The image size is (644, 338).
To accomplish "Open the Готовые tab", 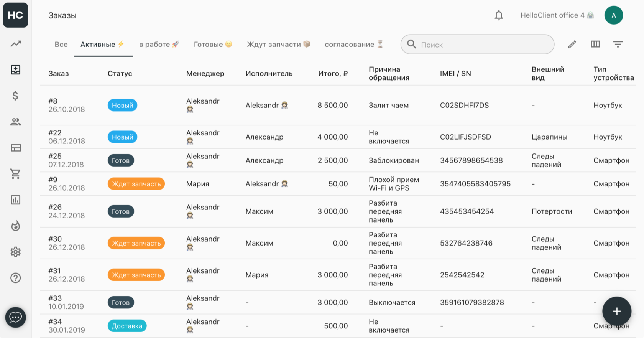I will pos(213,45).
